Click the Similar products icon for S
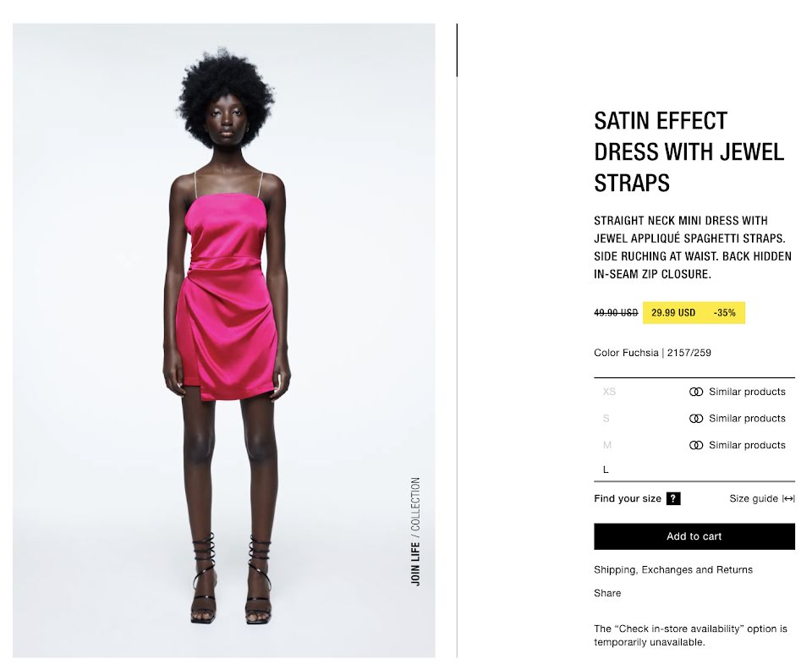The image size is (812, 670). [696, 419]
